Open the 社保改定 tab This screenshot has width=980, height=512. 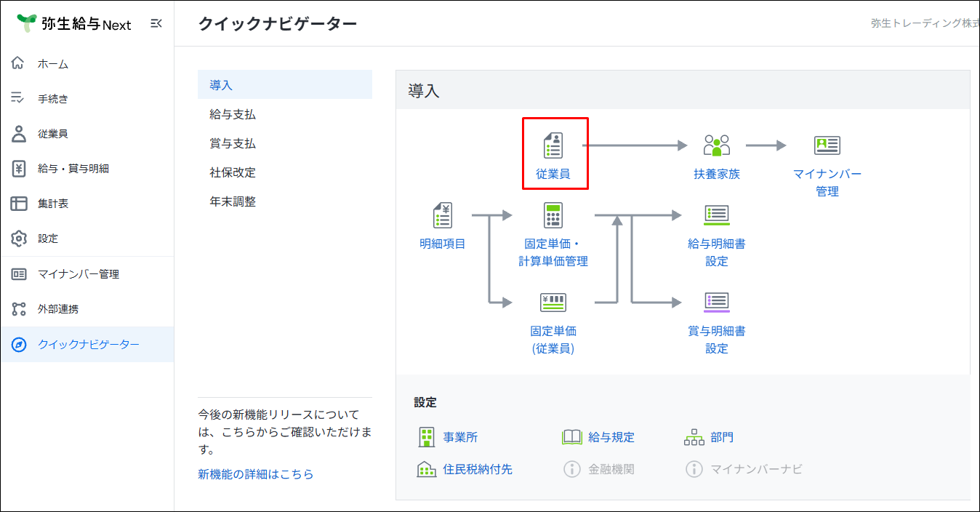pyautogui.click(x=233, y=172)
